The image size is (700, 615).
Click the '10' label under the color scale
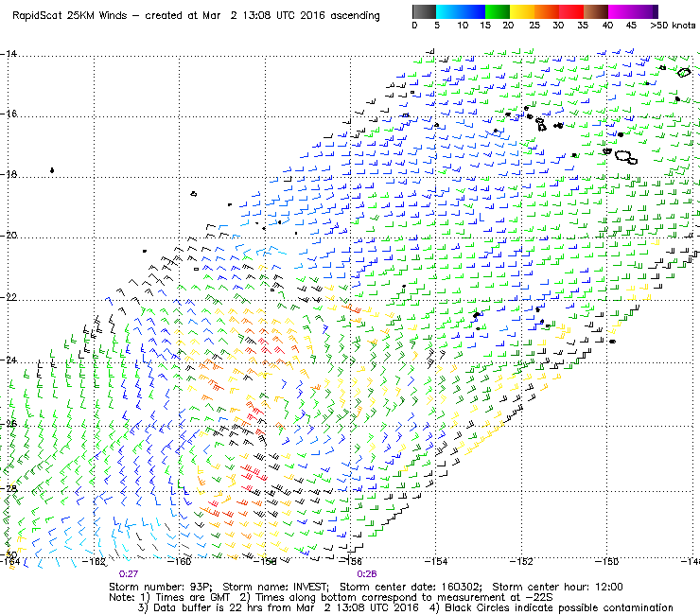(463, 26)
